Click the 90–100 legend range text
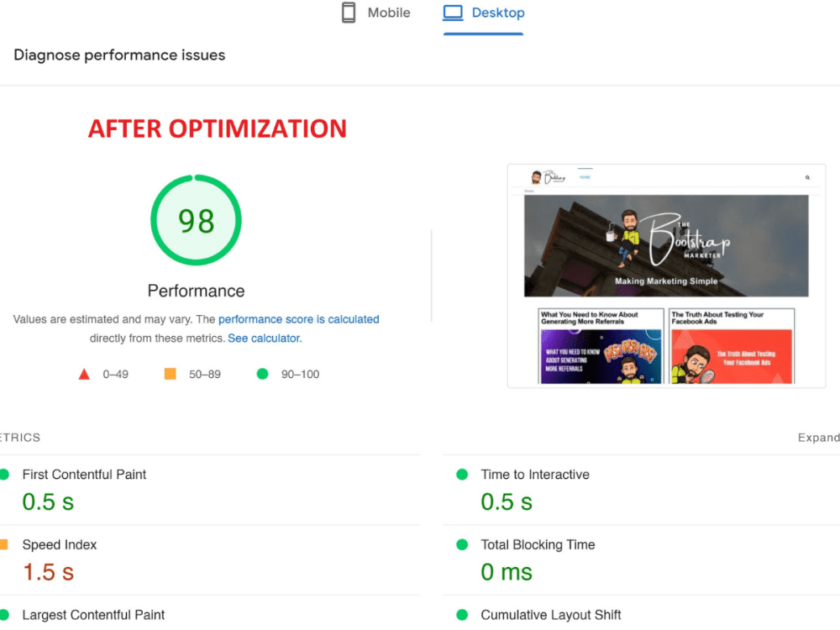The width and height of the screenshot is (840, 630). 300,375
